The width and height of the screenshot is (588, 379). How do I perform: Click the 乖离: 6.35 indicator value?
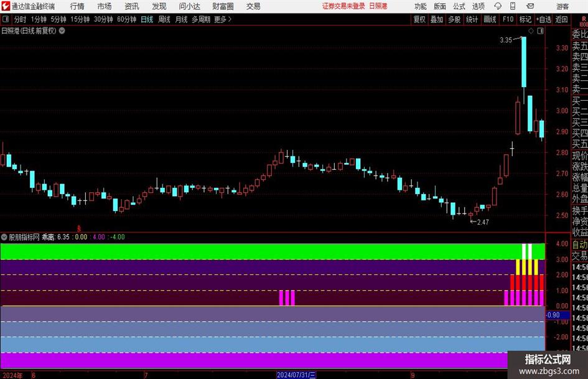click(x=55, y=236)
